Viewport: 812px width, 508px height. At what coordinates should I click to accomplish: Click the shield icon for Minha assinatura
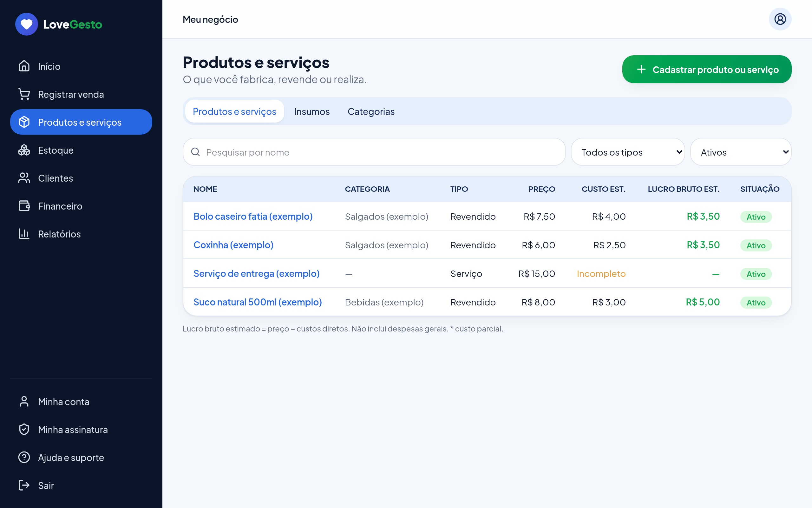(24, 429)
